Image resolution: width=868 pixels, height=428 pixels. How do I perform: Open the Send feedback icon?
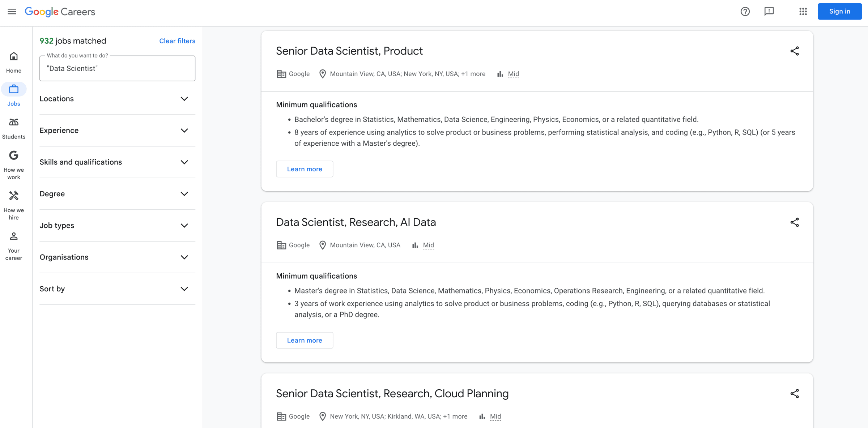click(769, 12)
